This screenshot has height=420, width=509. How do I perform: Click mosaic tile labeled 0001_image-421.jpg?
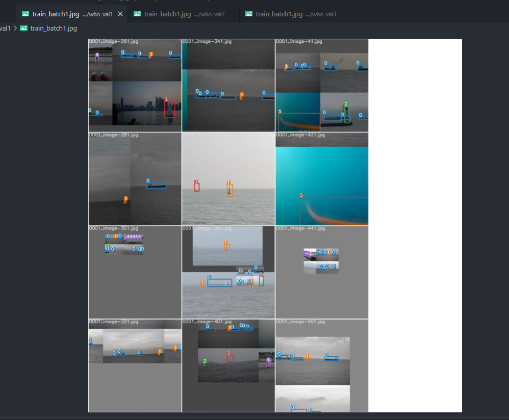tap(322, 179)
